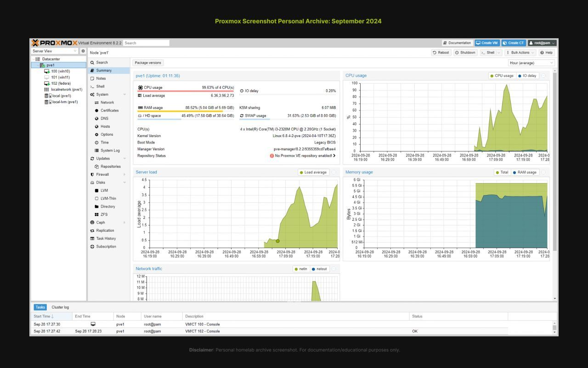Viewport: 588px width, 368px height.
Task: Click the blue HD space progress bar
Action: pos(159,119)
